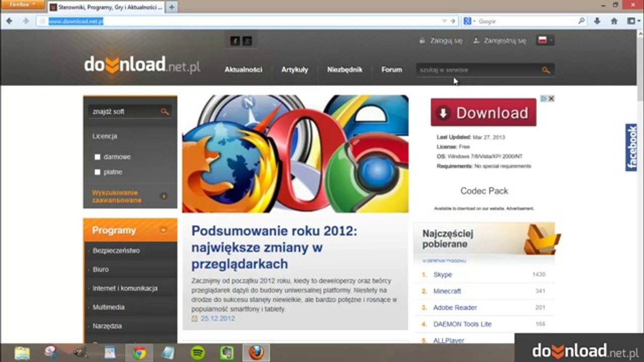Tick the 'płatne' licence checkbox
The image size is (644, 362).
point(98,172)
